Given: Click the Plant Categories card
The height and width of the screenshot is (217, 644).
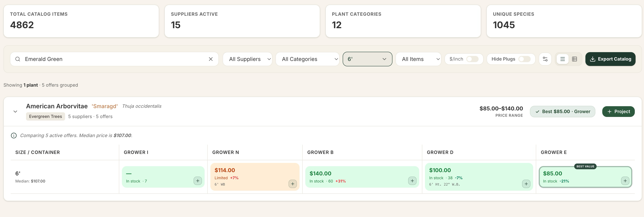Looking at the screenshot, I should 403,21.
